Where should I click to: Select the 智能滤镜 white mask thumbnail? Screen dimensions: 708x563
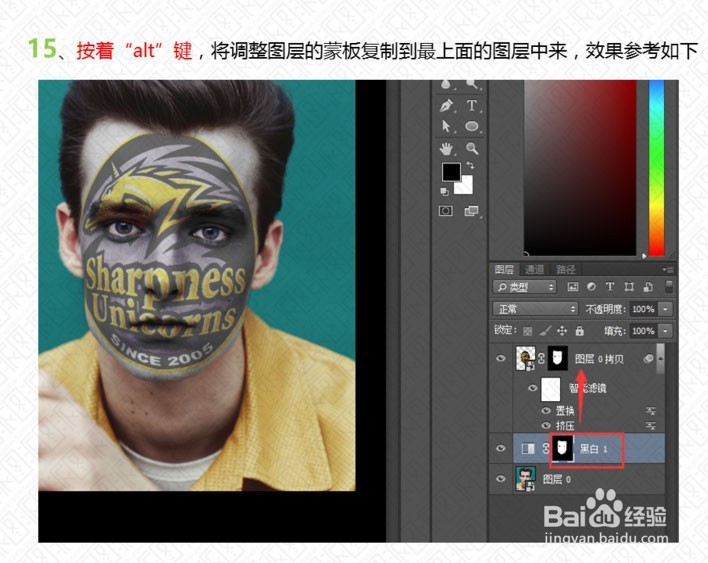tap(550, 389)
